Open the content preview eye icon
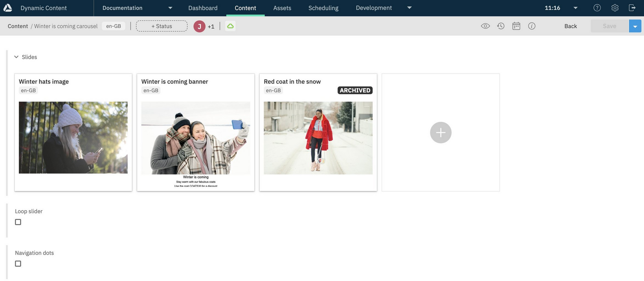The image size is (644, 281). 485,26
